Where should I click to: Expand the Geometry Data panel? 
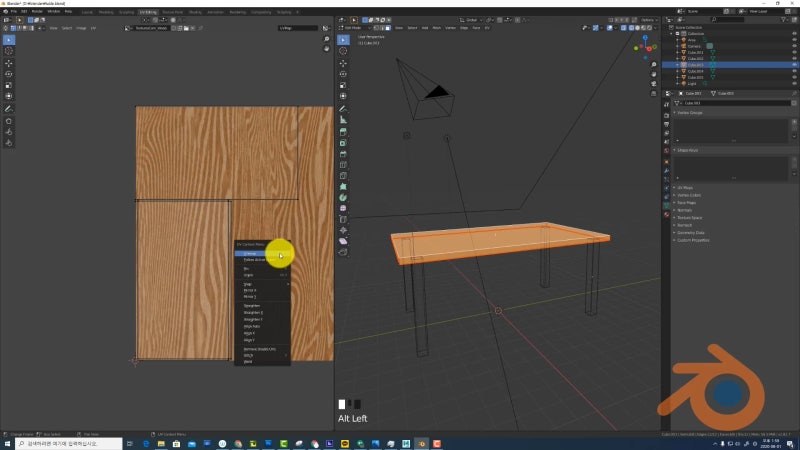tap(689, 233)
